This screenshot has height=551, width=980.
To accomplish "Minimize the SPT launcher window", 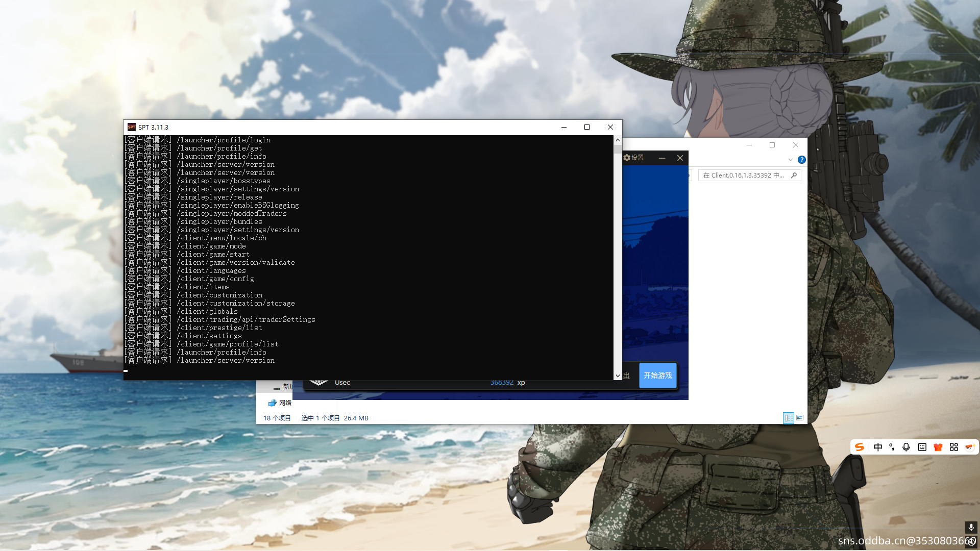I will [x=661, y=158].
